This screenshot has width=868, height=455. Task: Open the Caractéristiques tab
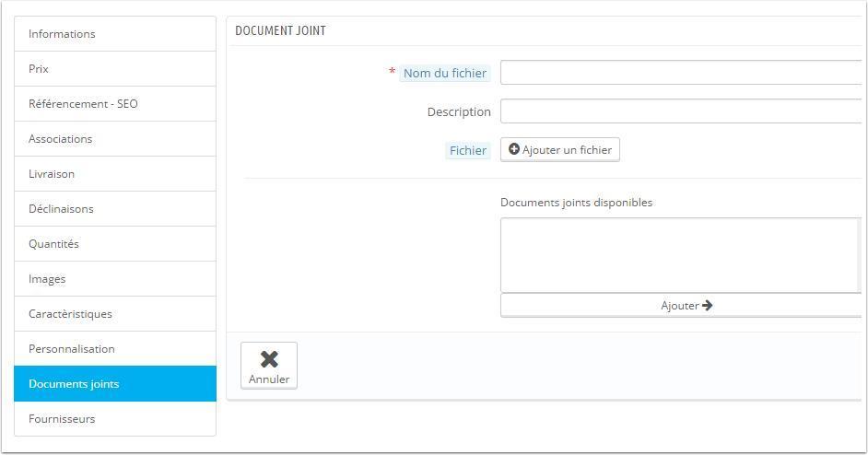pos(115,314)
